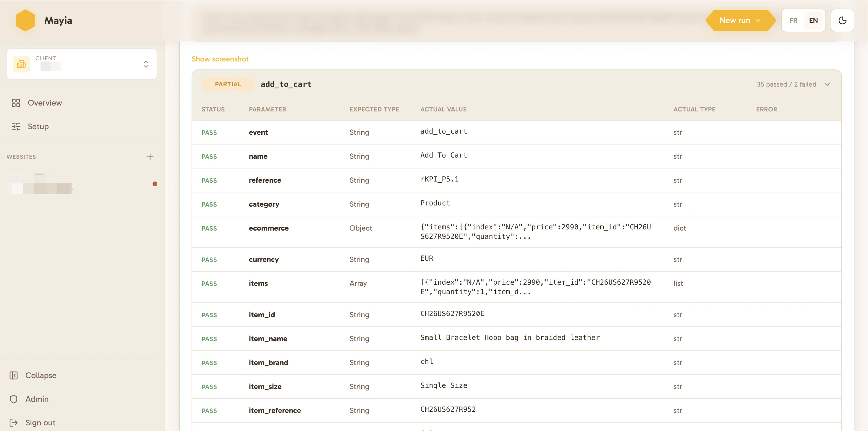The image size is (868, 431).
Task: Click the ACTUAL VALUE column header
Action: 443,109
